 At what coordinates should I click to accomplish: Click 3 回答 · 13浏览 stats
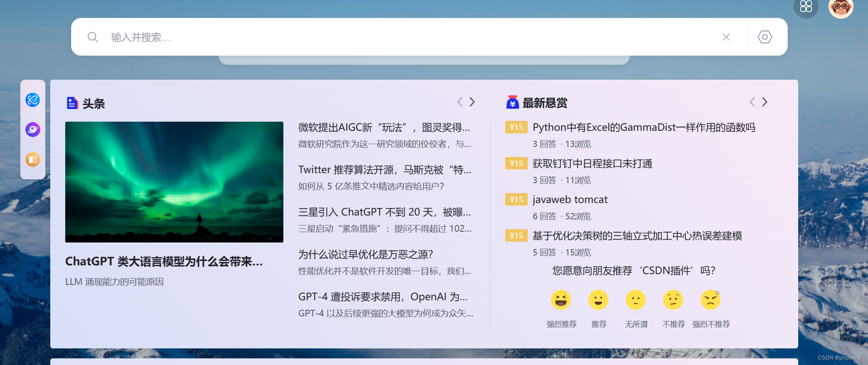562,144
